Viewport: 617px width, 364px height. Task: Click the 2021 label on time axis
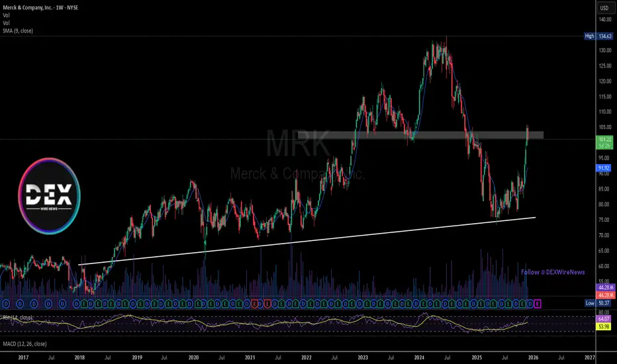point(250,357)
